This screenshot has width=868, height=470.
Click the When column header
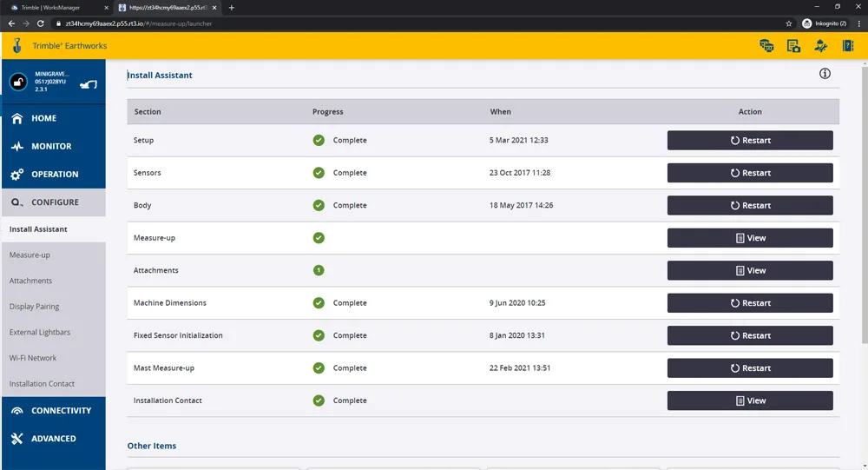click(x=501, y=111)
